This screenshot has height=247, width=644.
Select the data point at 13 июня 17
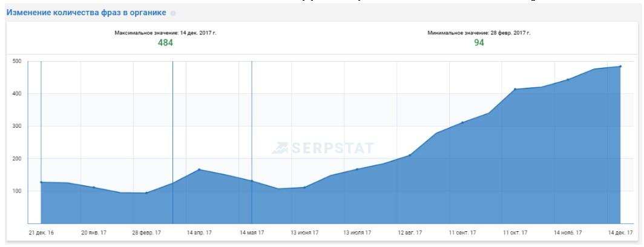304,187
